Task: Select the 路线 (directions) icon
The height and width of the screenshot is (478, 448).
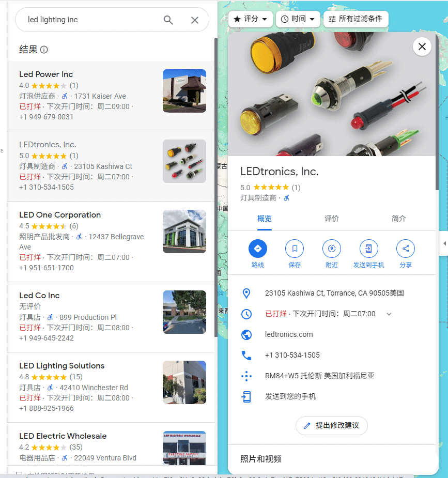Action: pos(257,249)
